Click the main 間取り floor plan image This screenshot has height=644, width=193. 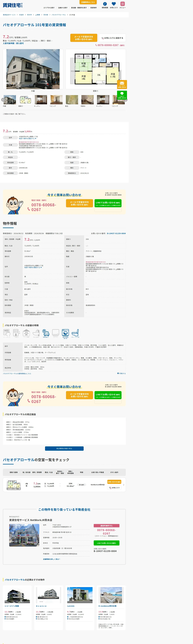coord(96,69)
